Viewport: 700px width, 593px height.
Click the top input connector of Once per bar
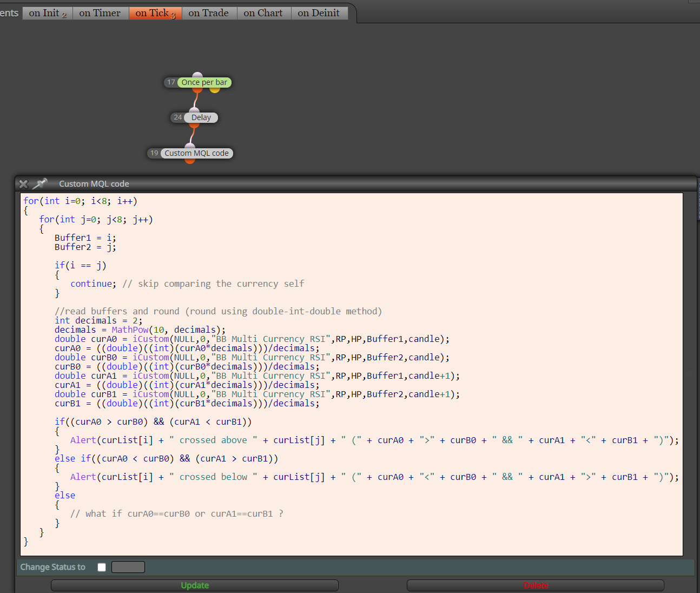coord(197,75)
